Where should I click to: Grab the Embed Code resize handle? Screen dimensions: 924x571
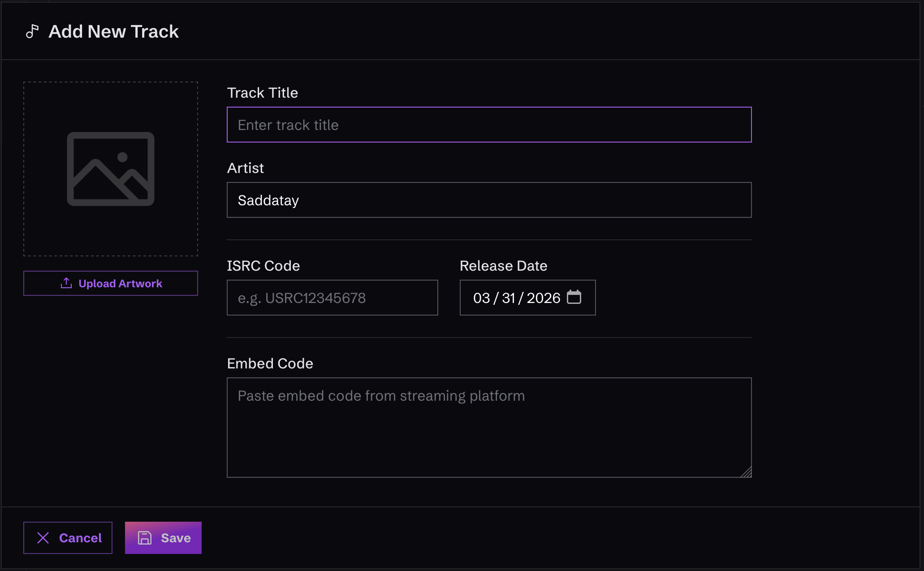[746, 472]
